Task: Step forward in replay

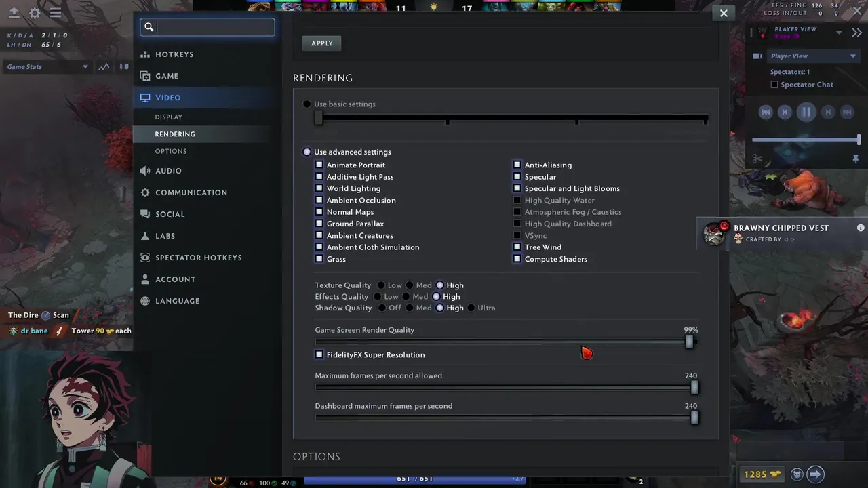Action: pos(827,112)
